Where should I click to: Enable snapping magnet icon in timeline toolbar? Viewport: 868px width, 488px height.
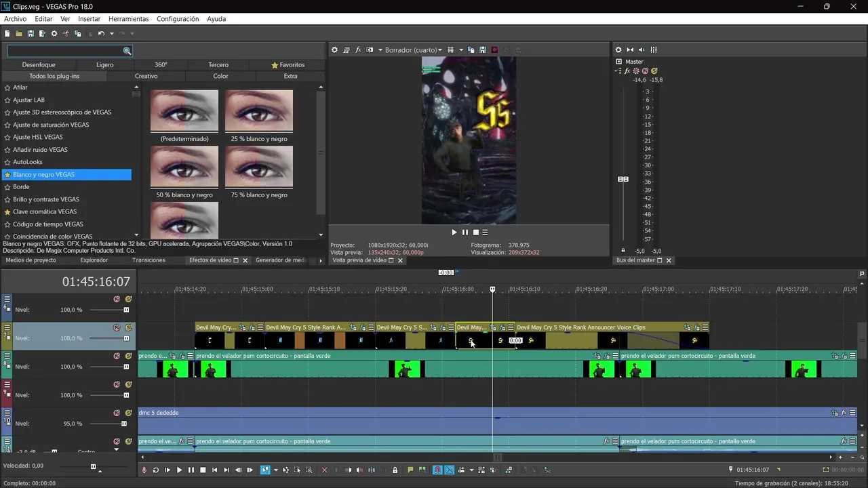(437, 470)
